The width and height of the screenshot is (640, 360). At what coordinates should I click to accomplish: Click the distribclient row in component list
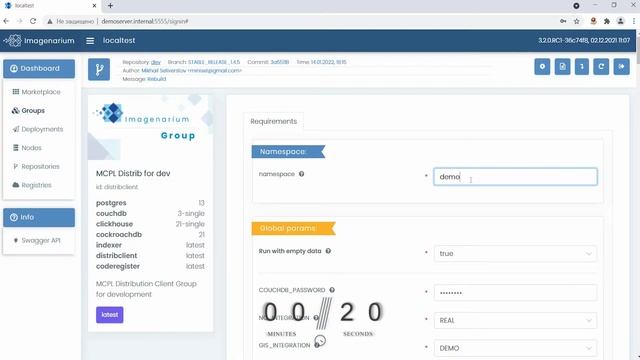point(150,256)
